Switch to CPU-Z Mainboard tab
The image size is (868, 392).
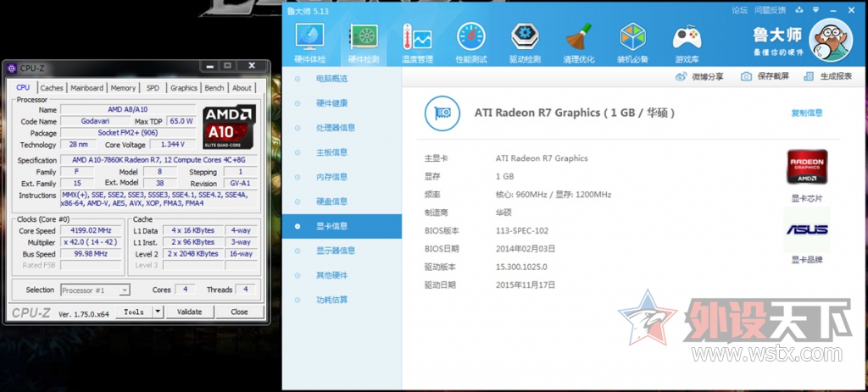(x=87, y=88)
